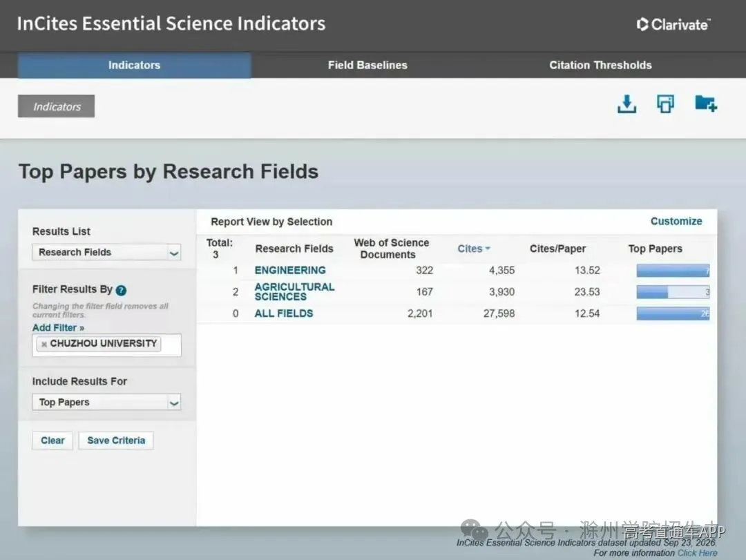This screenshot has height=560, width=746.
Task: Click the Top Papers column header
Action: [x=655, y=249]
